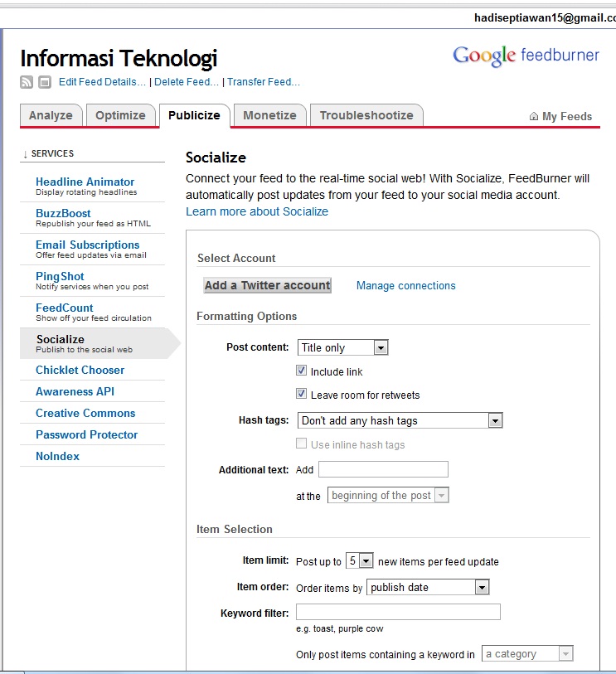
Task: Open NoIndex service
Action: (x=57, y=456)
